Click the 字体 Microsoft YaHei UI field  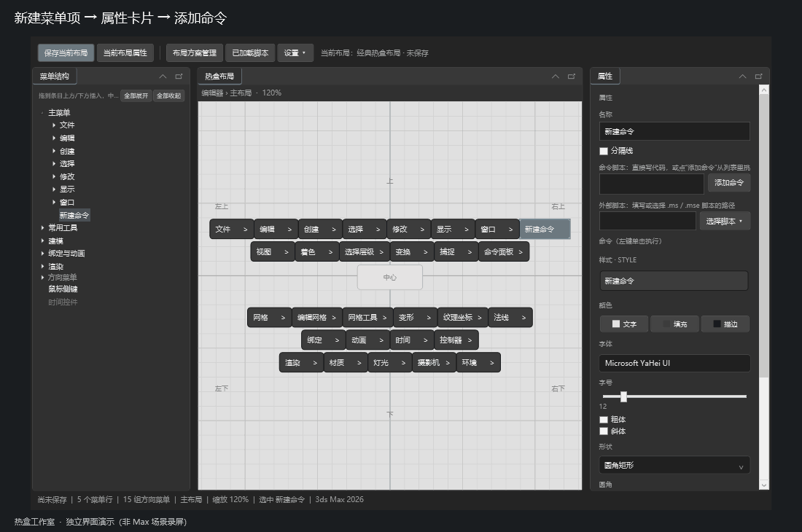(x=674, y=363)
